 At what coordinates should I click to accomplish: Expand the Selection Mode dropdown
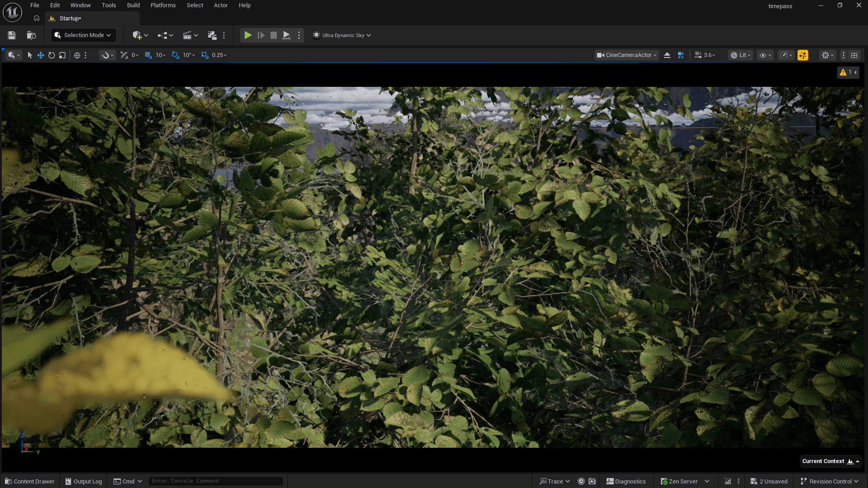click(84, 35)
